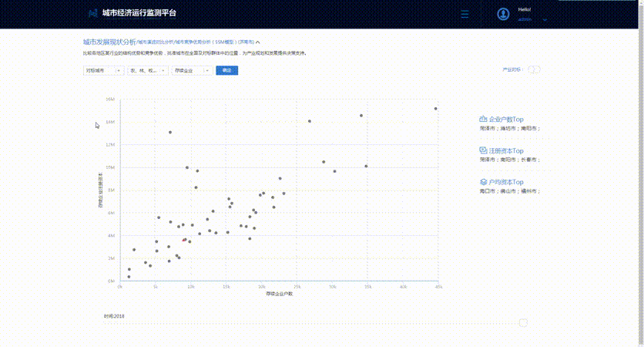This screenshot has width=644, height=347.
Task: Expand the admin account dropdown arrow
Action: pos(545,20)
